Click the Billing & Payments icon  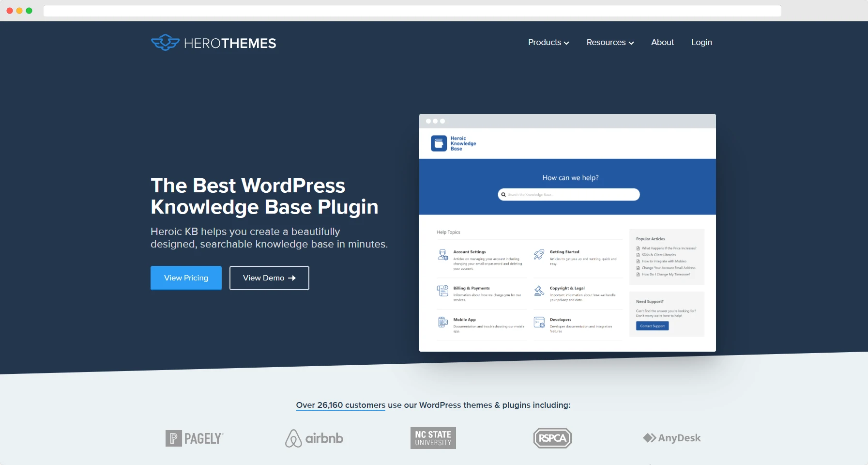pyautogui.click(x=442, y=291)
